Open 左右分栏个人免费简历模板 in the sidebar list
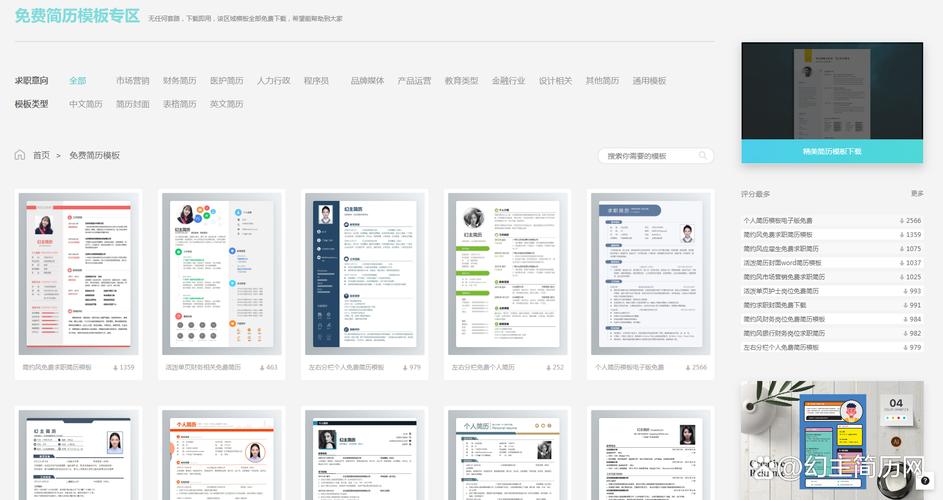The image size is (943, 500). [x=781, y=348]
